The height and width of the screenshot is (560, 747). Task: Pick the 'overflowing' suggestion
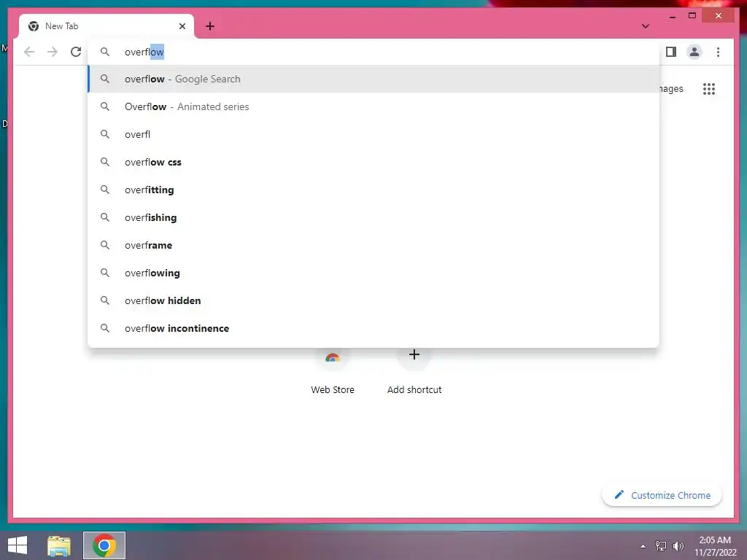[x=374, y=273]
